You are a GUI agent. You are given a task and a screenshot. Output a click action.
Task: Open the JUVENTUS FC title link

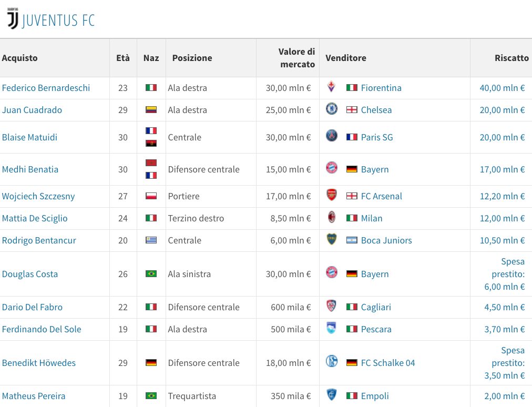(x=58, y=21)
